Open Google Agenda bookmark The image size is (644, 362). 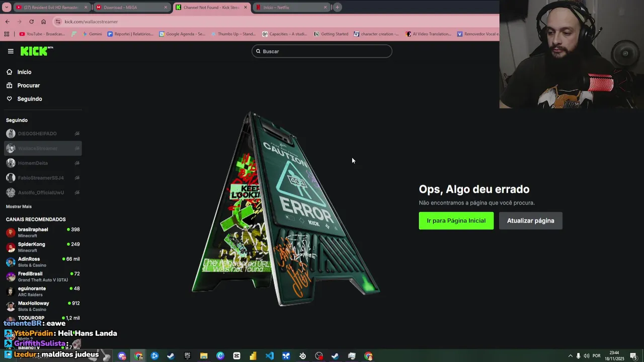coord(182,34)
